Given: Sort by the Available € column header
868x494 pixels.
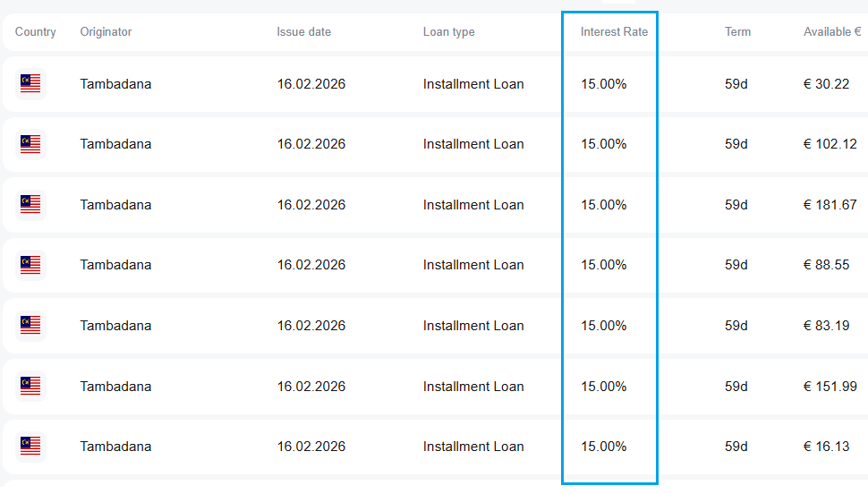Looking at the screenshot, I should (831, 32).
